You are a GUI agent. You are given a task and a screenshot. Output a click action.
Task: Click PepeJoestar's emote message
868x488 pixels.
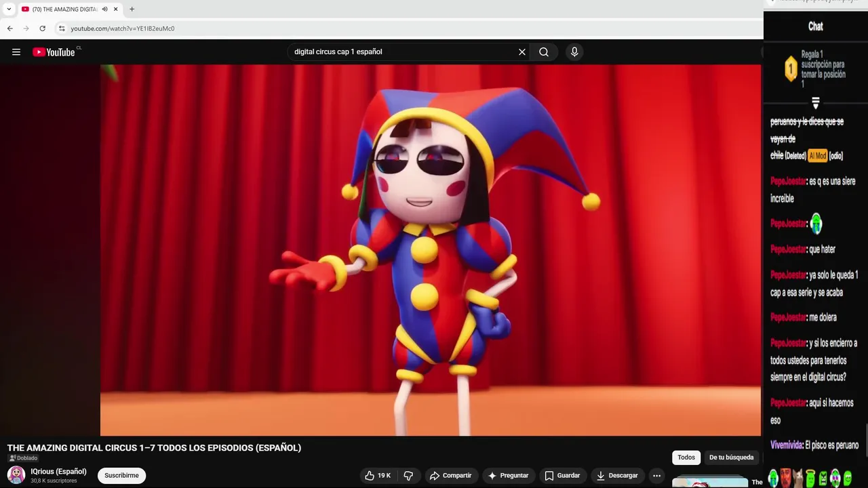[x=816, y=224]
